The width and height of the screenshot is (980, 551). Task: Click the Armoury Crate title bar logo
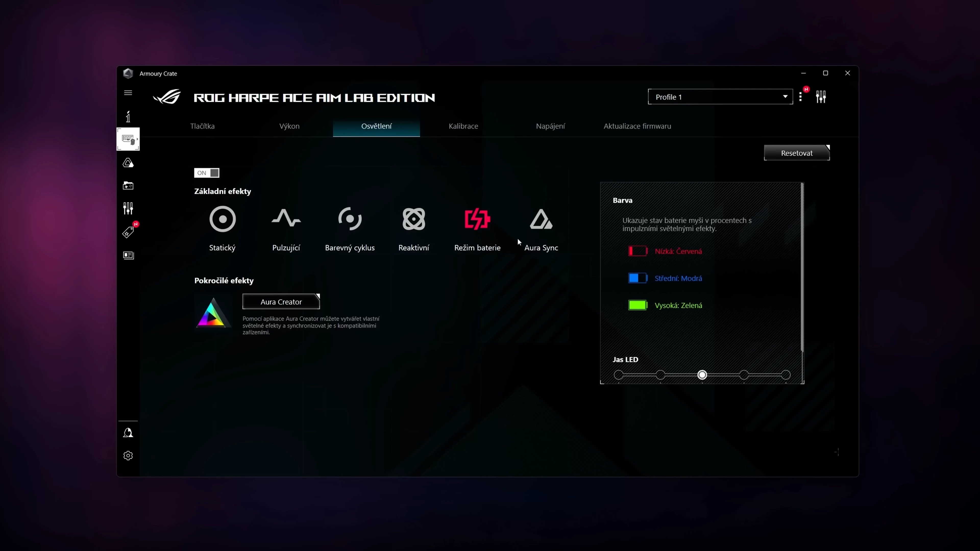coord(128,73)
